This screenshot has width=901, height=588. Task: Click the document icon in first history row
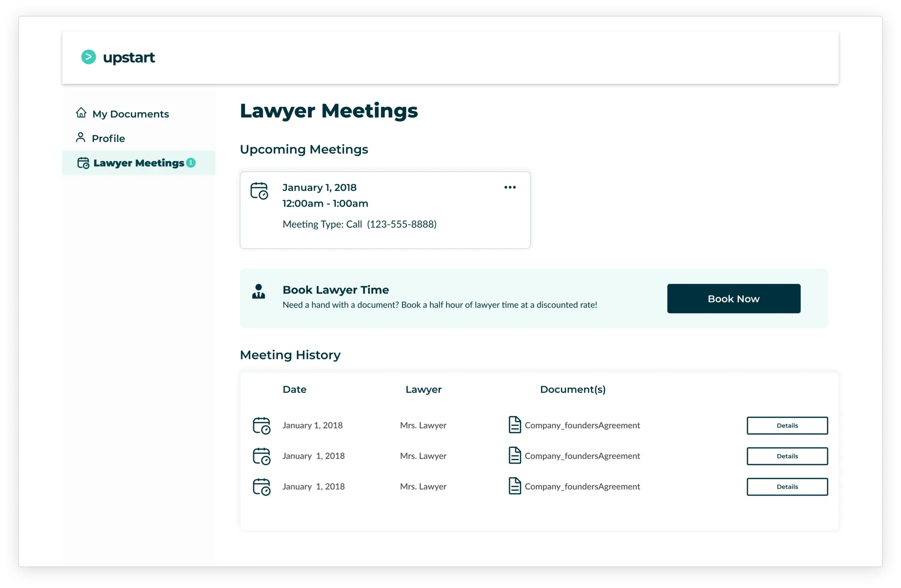(x=515, y=425)
